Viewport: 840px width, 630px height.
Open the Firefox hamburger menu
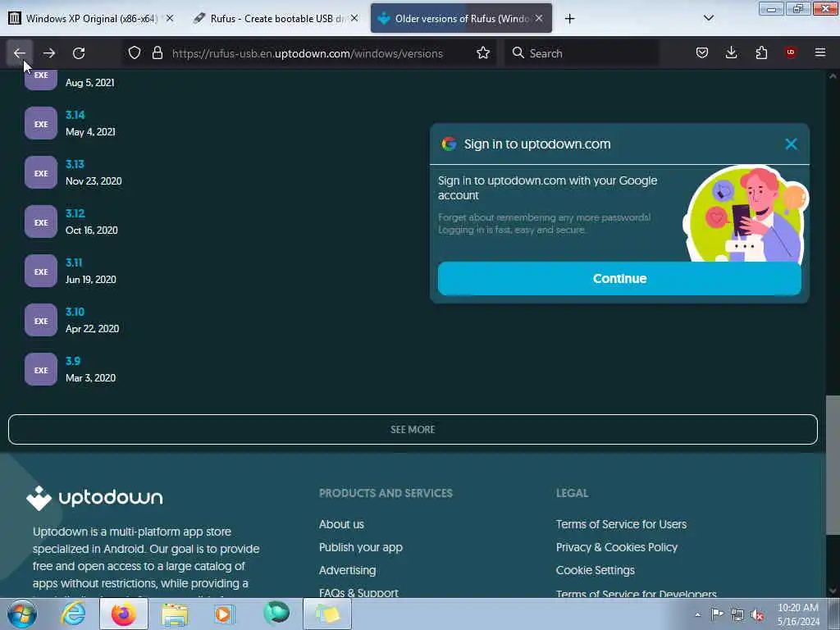(820, 52)
